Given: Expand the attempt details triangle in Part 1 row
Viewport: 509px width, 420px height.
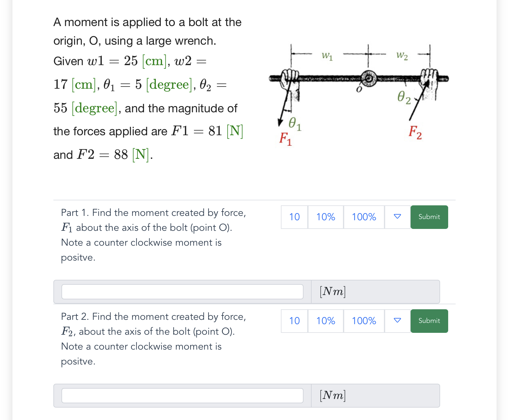Looking at the screenshot, I should (397, 217).
